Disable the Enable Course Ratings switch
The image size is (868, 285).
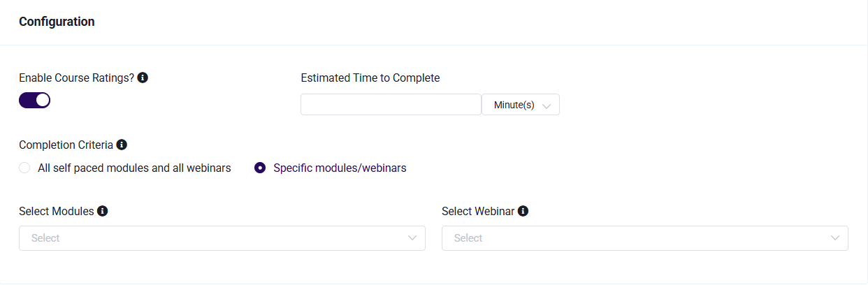[x=34, y=100]
